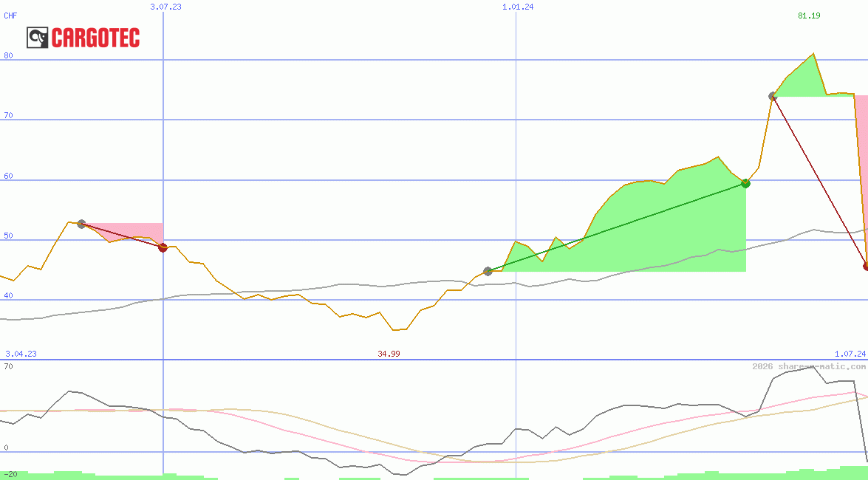Click the red marker dot below 50 line
The height and width of the screenshot is (480, 868).
163,247
